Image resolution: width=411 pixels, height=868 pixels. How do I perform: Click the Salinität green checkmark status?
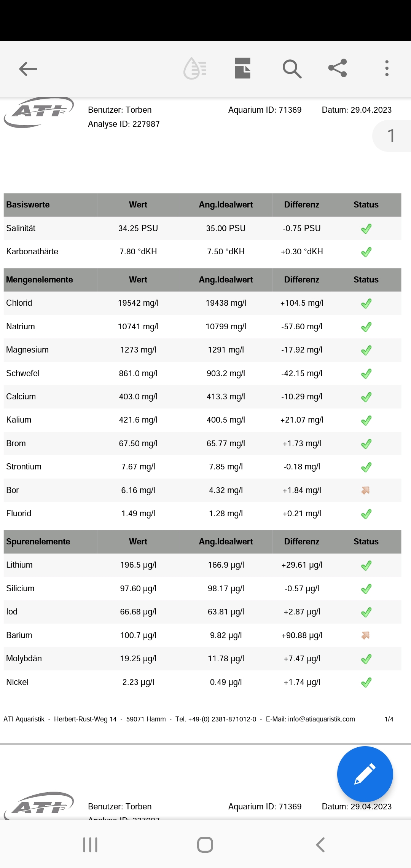tap(366, 229)
